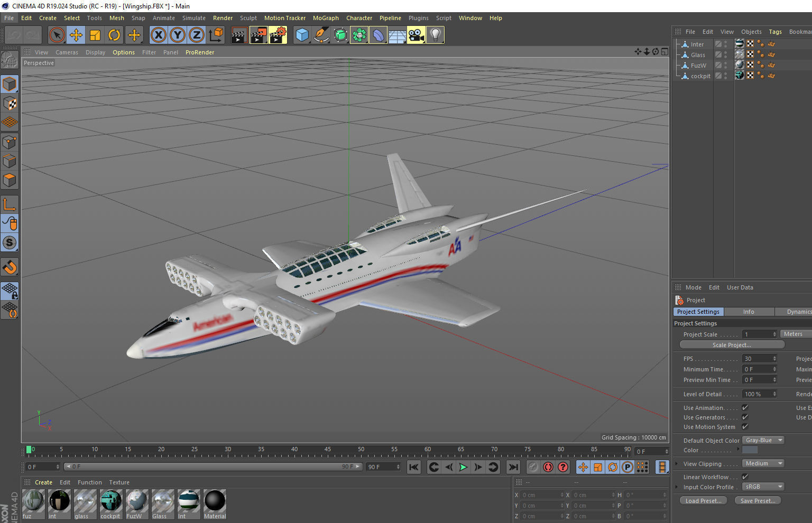
Task: Open the Meters unit dropdown
Action: pyautogui.click(x=796, y=334)
